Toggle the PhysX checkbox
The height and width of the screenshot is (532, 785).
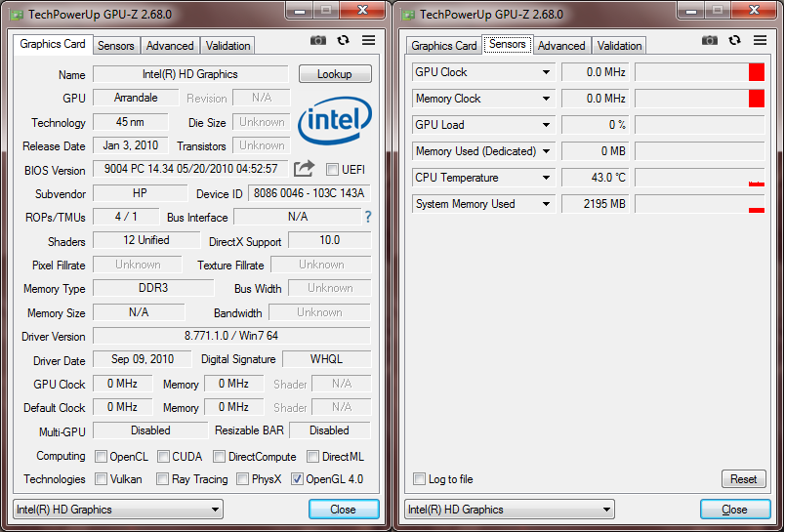242,479
